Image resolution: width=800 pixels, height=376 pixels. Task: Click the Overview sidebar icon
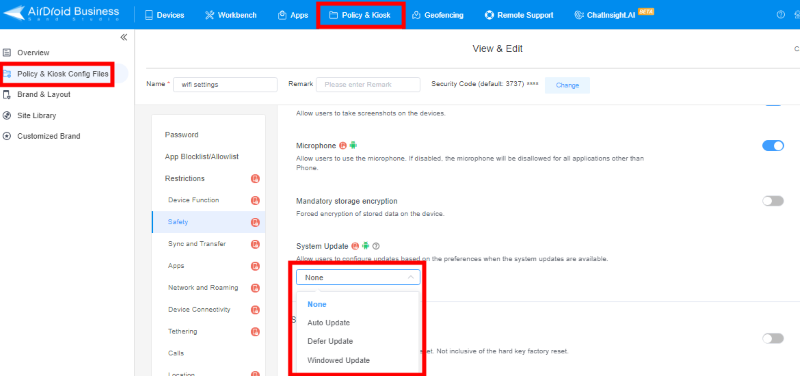7,53
